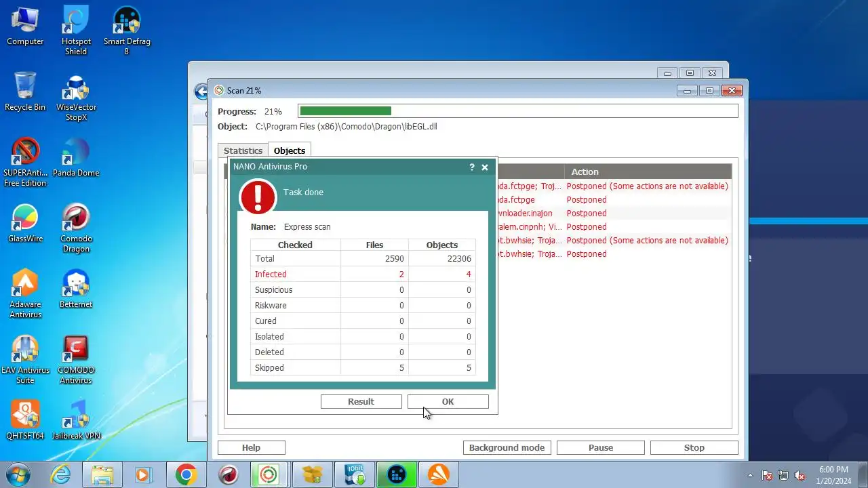
Task: Pause the running scan
Action: pos(601,447)
